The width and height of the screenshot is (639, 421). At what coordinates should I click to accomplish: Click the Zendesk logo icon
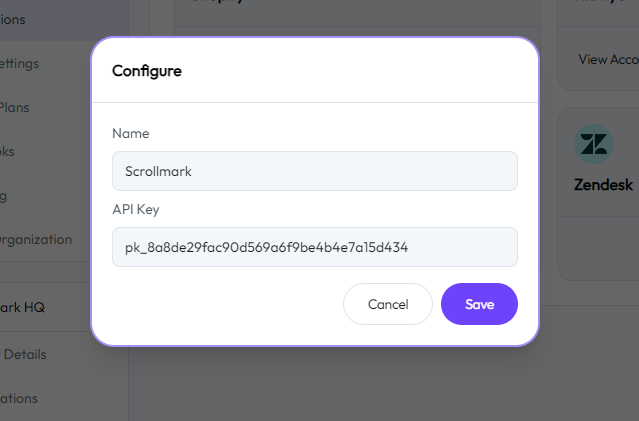click(594, 145)
